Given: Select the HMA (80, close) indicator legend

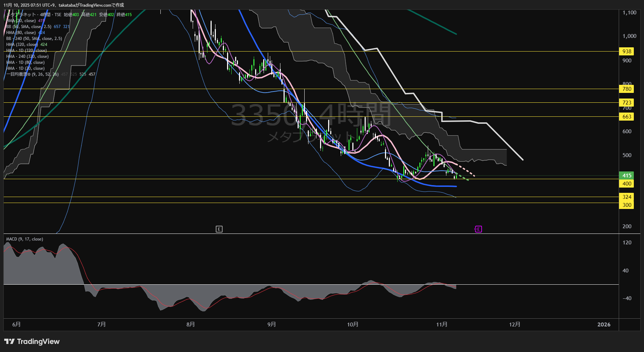Looking at the screenshot, I should 21,33.
